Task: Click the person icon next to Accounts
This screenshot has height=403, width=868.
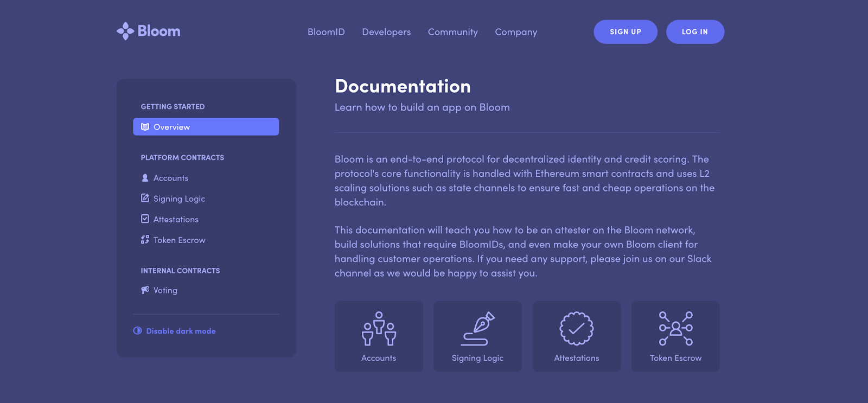Action: 145,178
